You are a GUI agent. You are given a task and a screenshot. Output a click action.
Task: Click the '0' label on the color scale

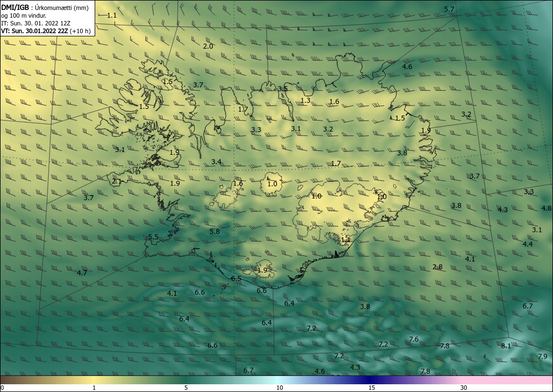(2, 388)
